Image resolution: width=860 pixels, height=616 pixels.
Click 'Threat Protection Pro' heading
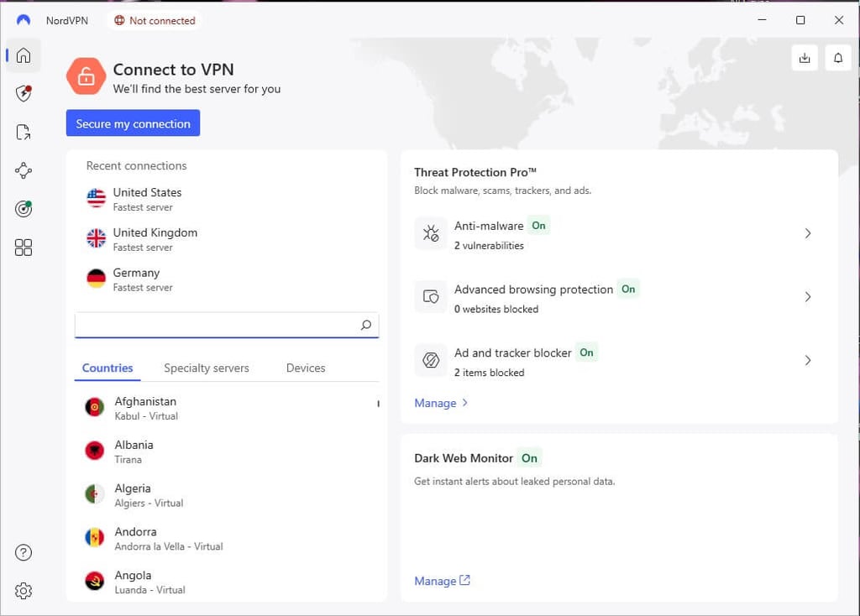coord(475,172)
